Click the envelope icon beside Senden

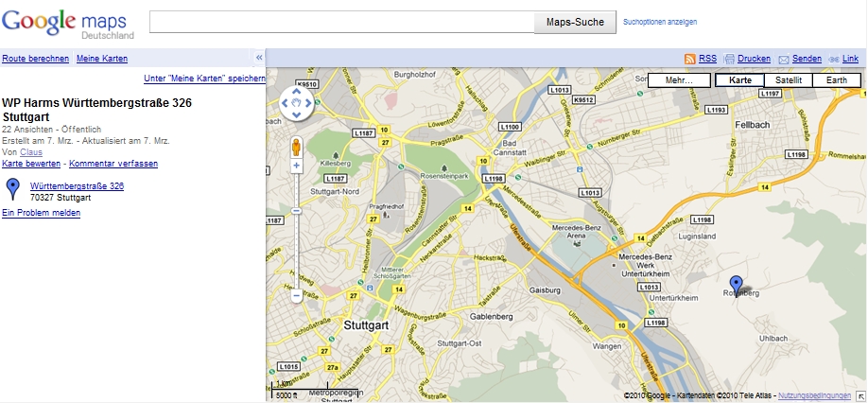783,59
